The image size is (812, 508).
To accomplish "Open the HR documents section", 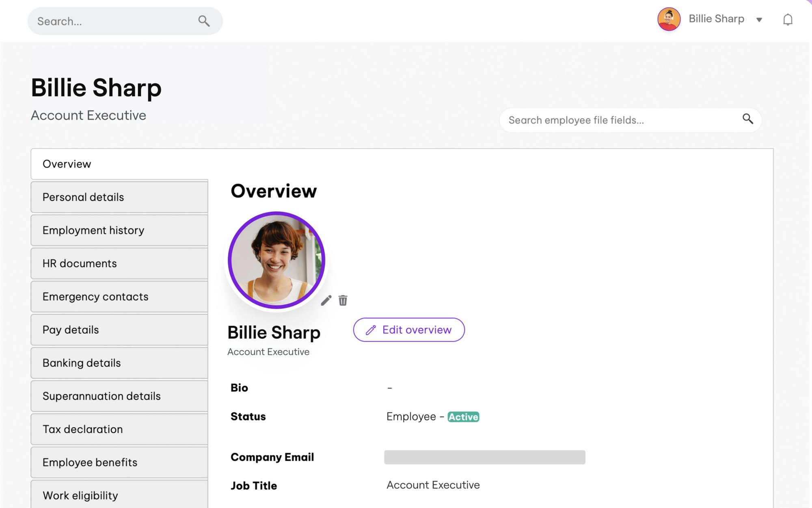I will tap(119, 263).
